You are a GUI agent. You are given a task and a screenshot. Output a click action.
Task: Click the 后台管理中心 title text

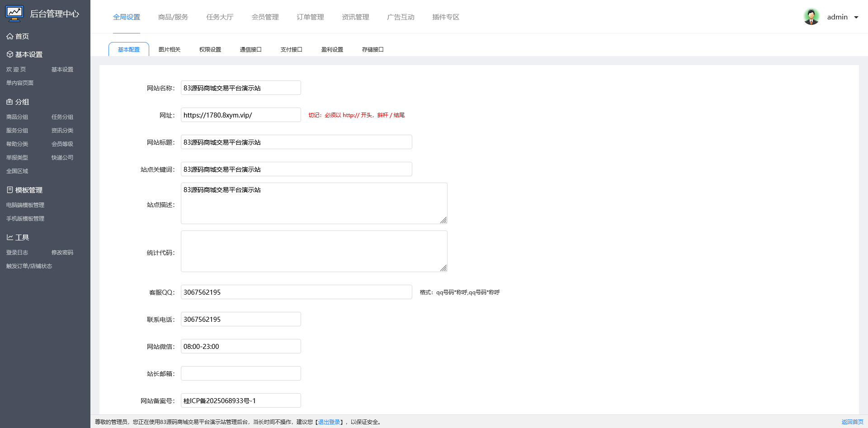[55, 14]
